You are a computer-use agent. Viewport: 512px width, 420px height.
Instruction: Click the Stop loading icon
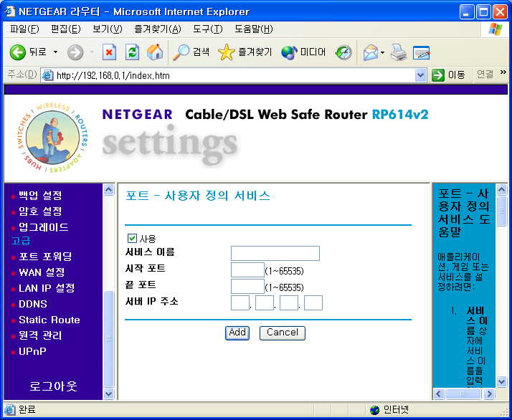[109, 52]
